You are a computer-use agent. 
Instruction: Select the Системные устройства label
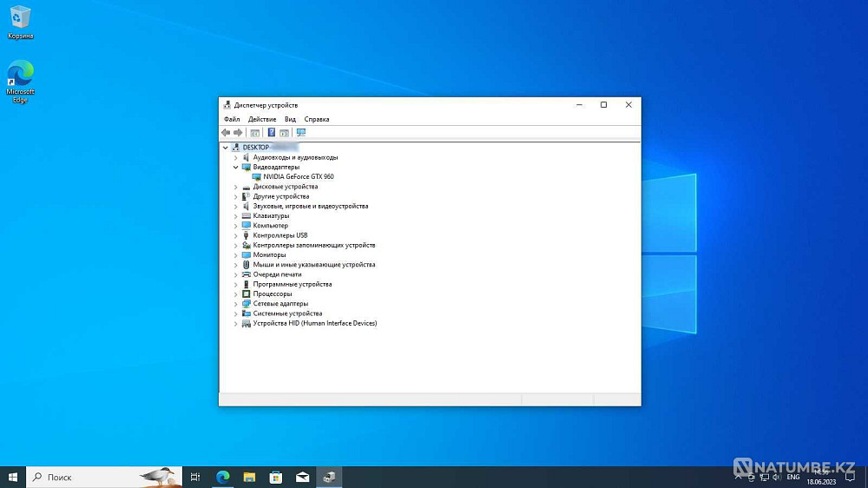(x=287, y=313)
